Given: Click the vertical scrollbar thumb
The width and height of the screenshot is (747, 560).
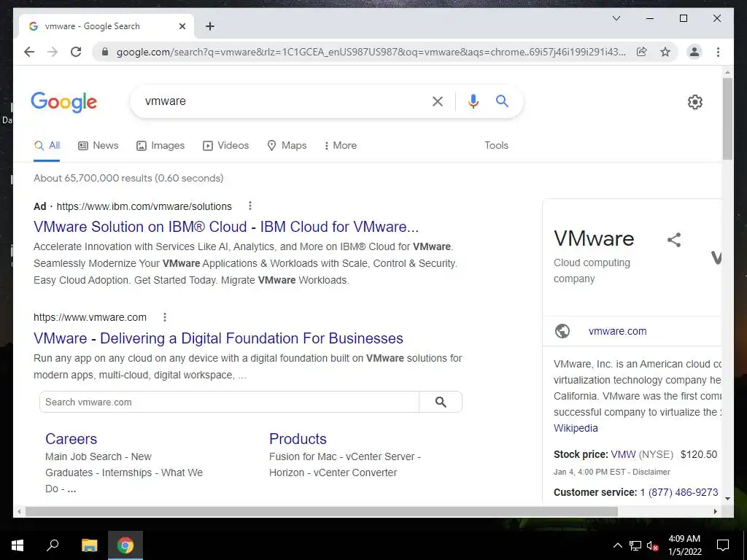Looking at the screenshot, I should click(727, 119).
